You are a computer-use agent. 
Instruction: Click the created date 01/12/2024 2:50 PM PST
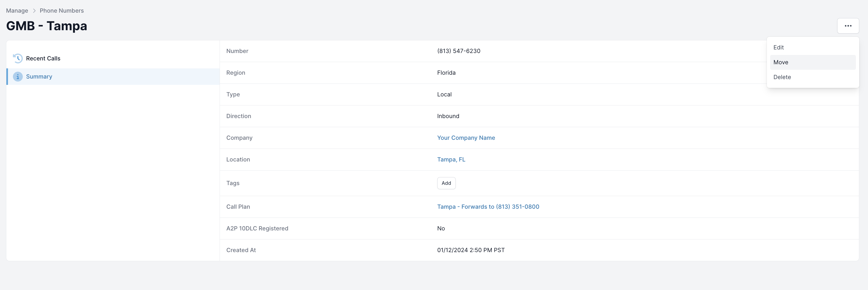[x=471, y=250]
